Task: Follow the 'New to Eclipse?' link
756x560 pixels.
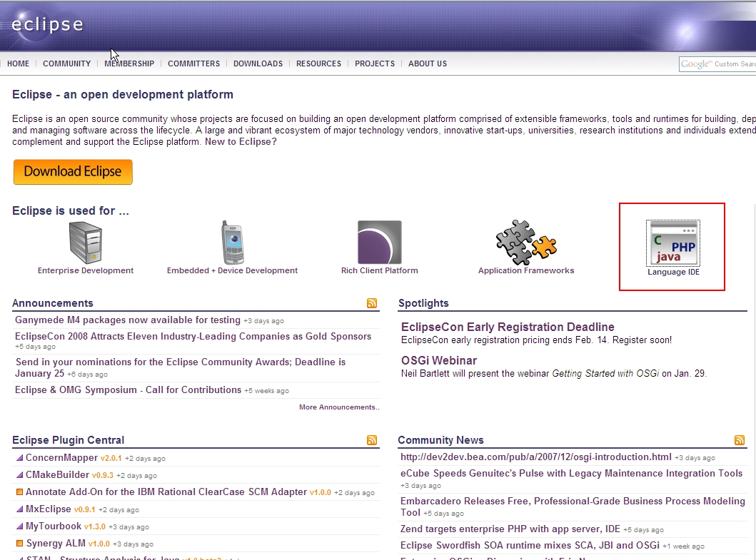Action: 241,142
